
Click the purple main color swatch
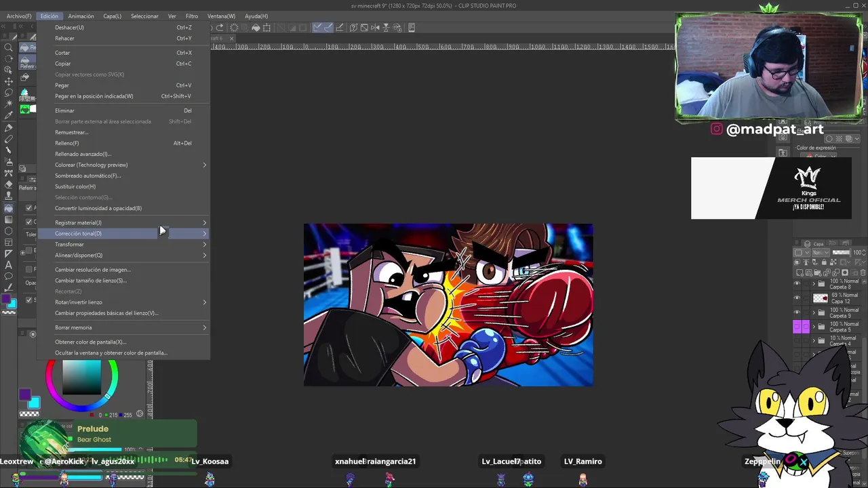(x=24, y=394)
